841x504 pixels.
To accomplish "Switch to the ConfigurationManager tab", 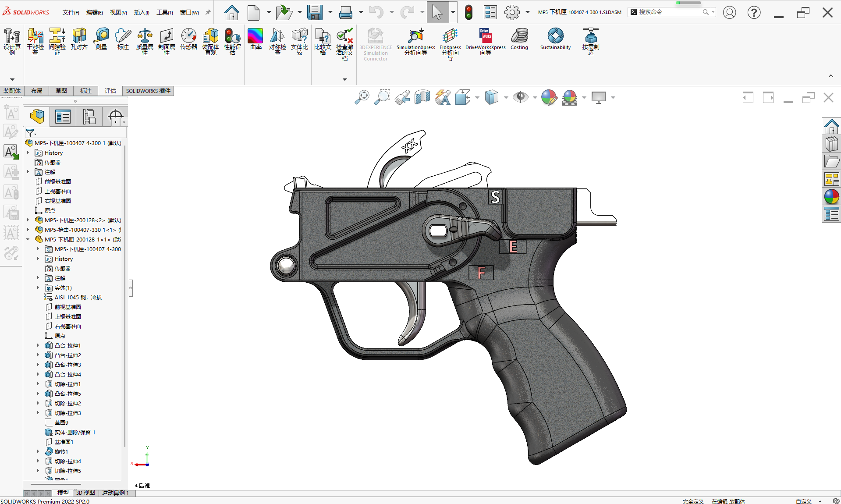I will [89, 117].
